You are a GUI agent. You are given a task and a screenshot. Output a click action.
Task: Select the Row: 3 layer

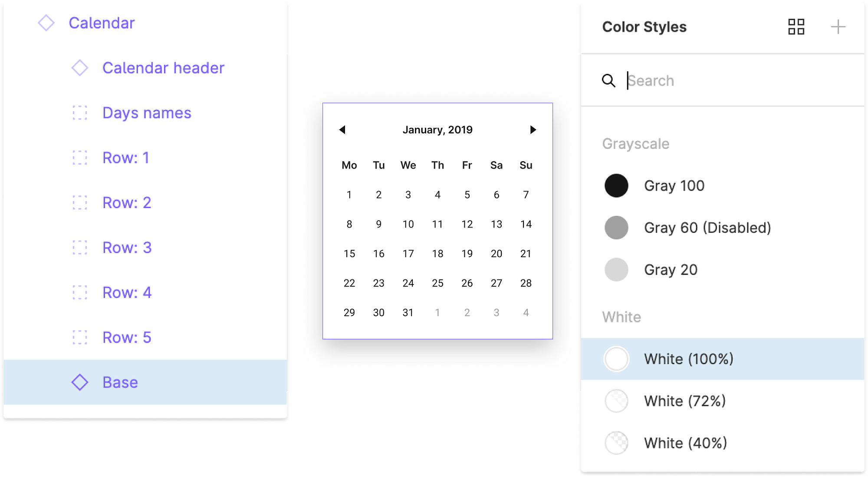coord(145,248)
